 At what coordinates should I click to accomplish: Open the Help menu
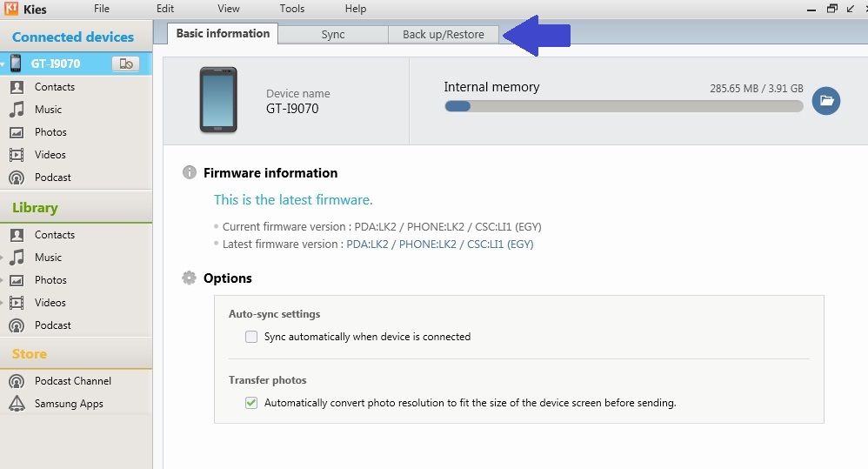tap(356, 9)
